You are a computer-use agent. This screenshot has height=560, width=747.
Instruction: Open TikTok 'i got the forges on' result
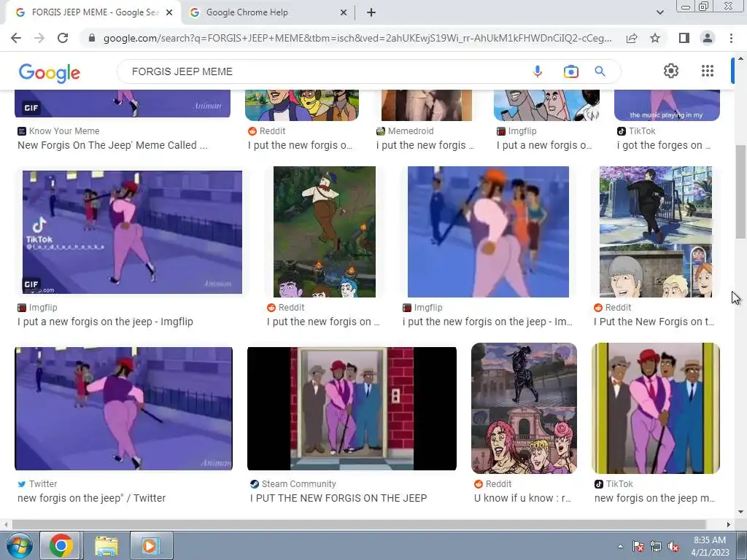[x=664, y=145]
